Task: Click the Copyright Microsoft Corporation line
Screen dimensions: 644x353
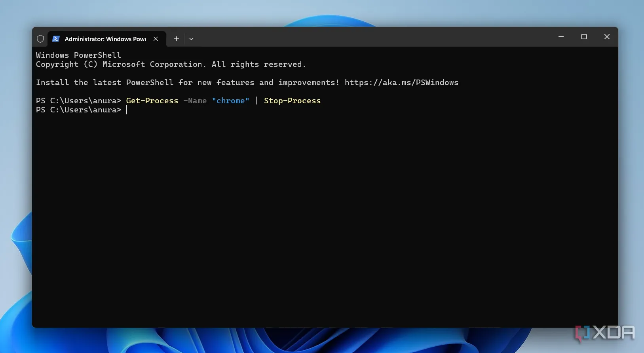Action: 171,64
